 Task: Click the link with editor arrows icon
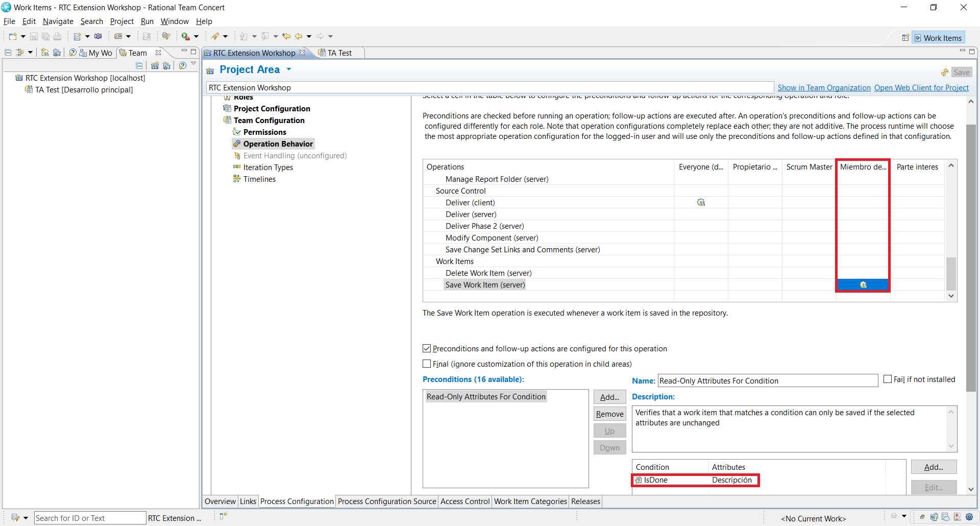coord(20,53)
